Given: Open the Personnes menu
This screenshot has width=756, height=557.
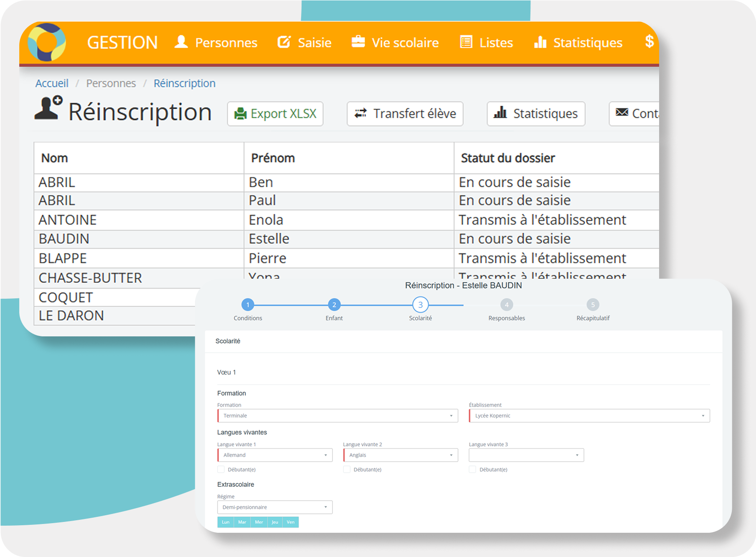Looking at the screenshot, I should (216, 42).
